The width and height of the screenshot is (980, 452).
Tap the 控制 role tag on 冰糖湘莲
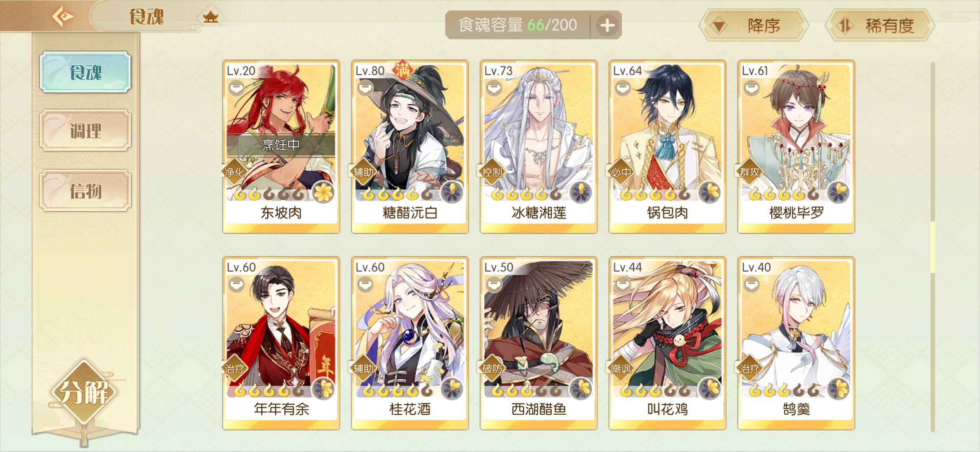tap(491, 172)
